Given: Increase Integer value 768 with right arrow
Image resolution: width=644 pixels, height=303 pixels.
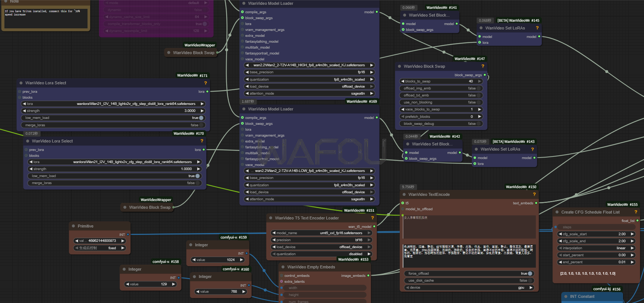Looking at the screenshot, I should 243,292.
